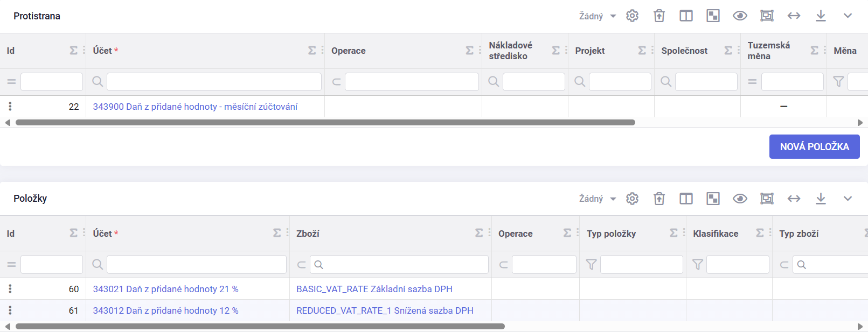Click the Účet search field in Protistrana
Screen dimensions: 868x332
pyautogui.click(x=214, y=82)
